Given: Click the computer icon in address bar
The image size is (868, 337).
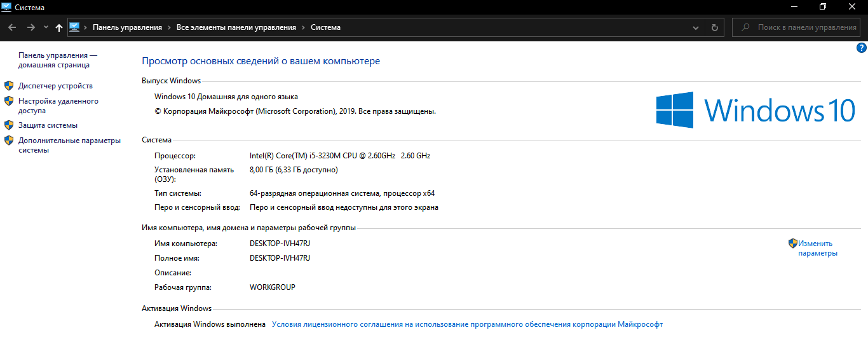Looking at the screenshot, I should (74, 27).
